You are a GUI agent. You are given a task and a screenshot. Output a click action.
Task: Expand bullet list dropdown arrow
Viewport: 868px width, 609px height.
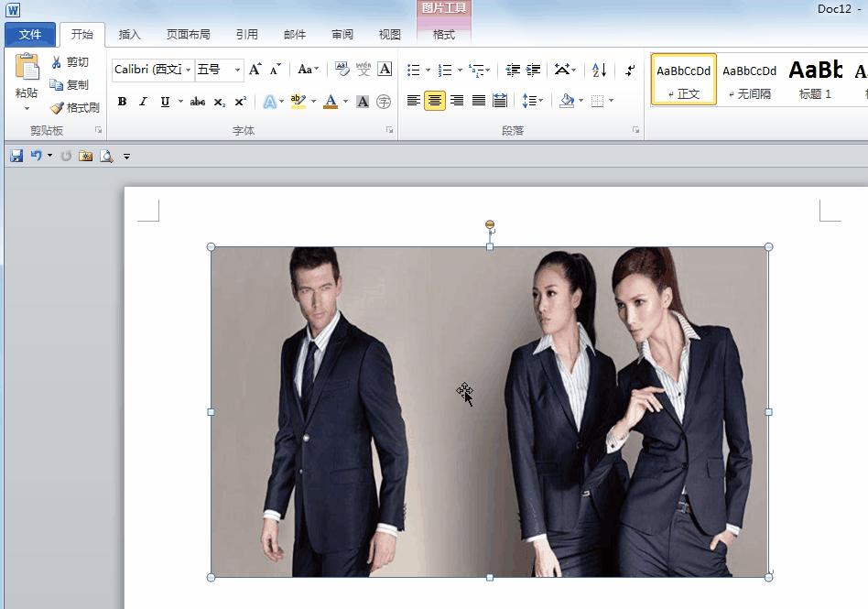tap(428, 70)
